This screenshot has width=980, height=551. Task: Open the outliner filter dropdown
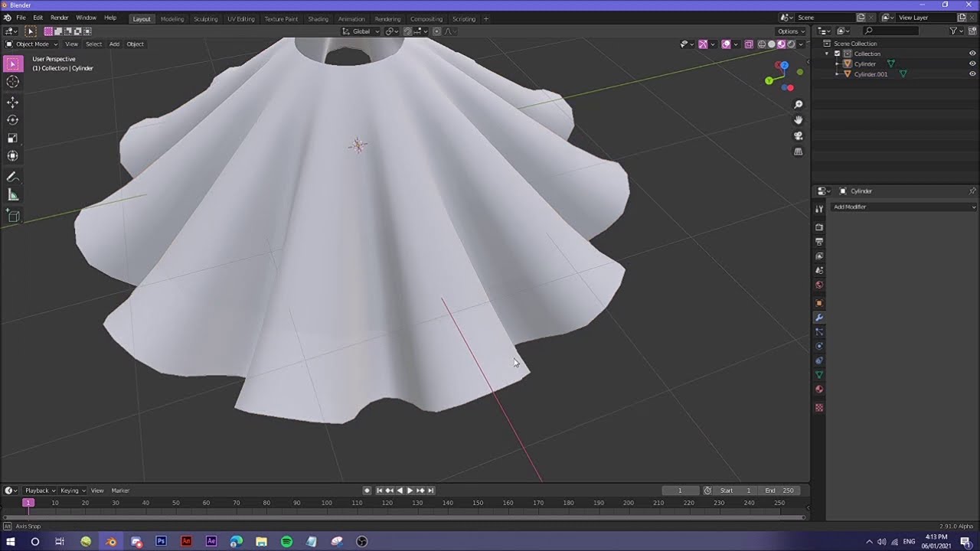(956, 31)
